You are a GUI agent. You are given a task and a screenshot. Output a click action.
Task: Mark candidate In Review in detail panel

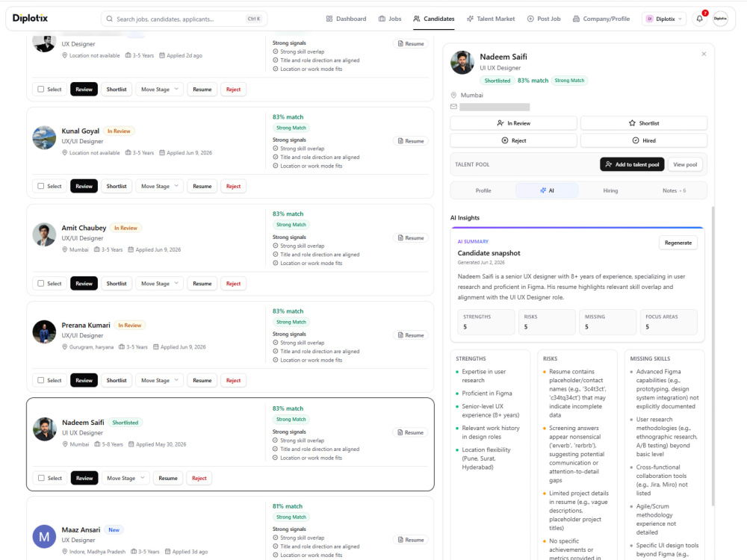click(x=514, y=123)
